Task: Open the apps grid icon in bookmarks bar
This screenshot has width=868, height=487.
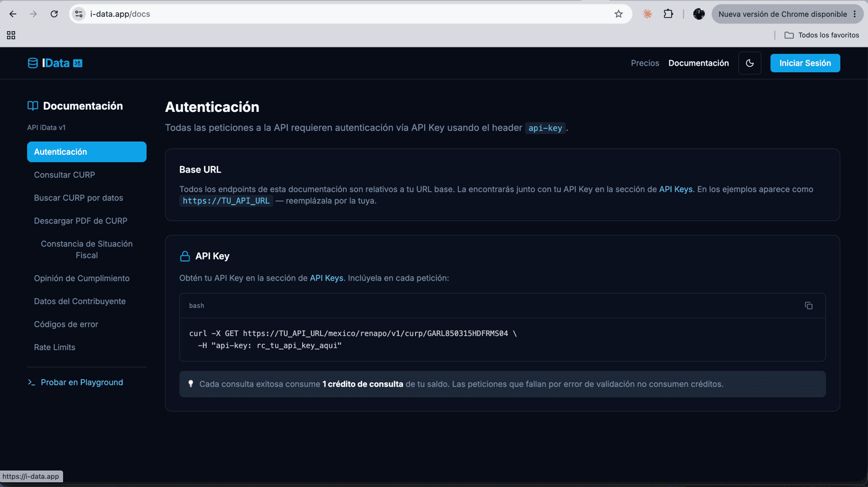Action: (11, 35)
